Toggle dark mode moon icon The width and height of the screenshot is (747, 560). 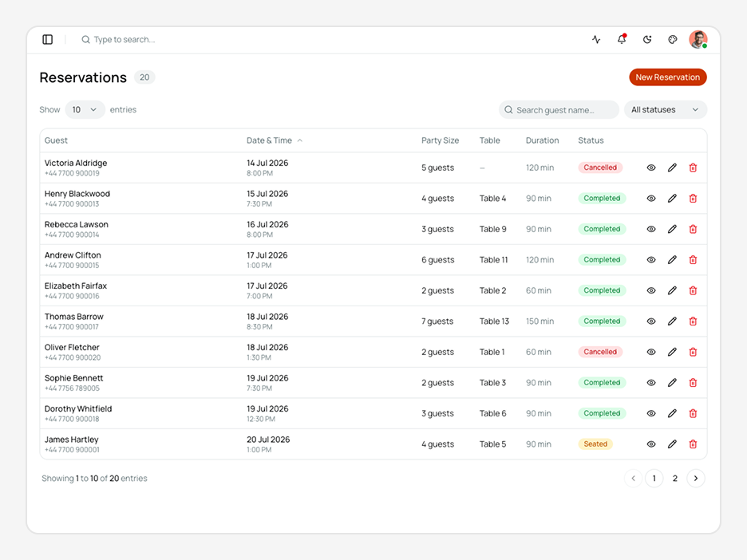[x=647, y=40]
